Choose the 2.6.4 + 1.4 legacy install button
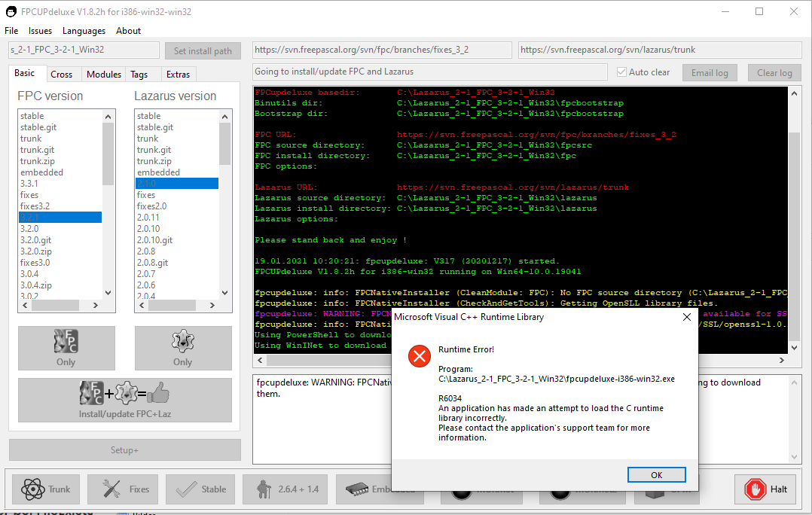 coord(285,489)
